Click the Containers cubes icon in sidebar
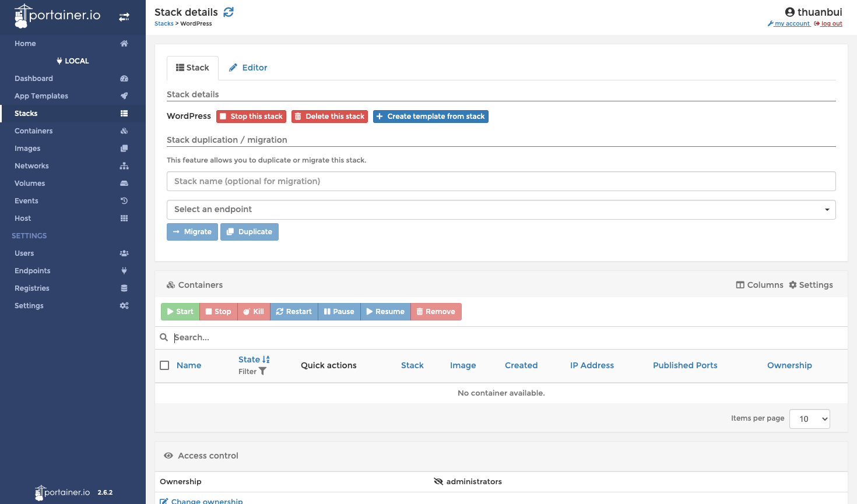This screenshot has height=504, width=857. [x=124, y=131]
